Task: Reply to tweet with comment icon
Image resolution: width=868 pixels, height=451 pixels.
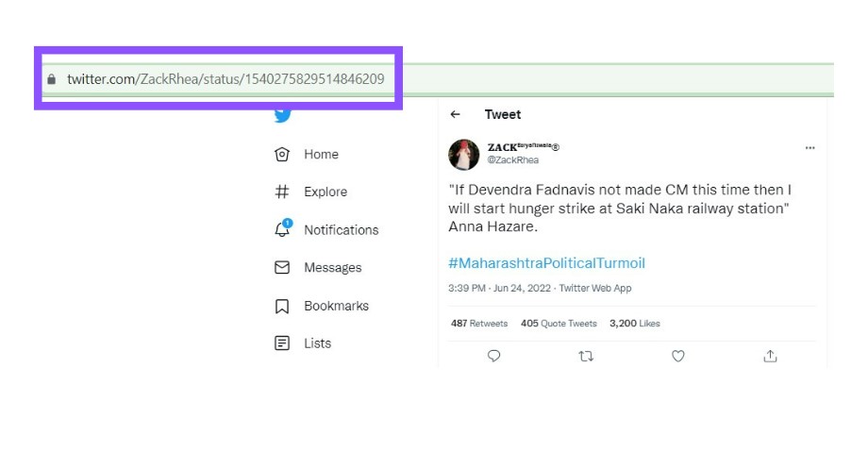Action: pos(493,356)
